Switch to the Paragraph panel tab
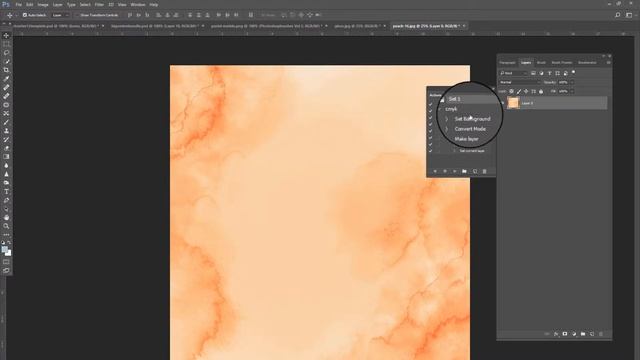The height and width of the screenshot is (360, 640). point(507,63)
